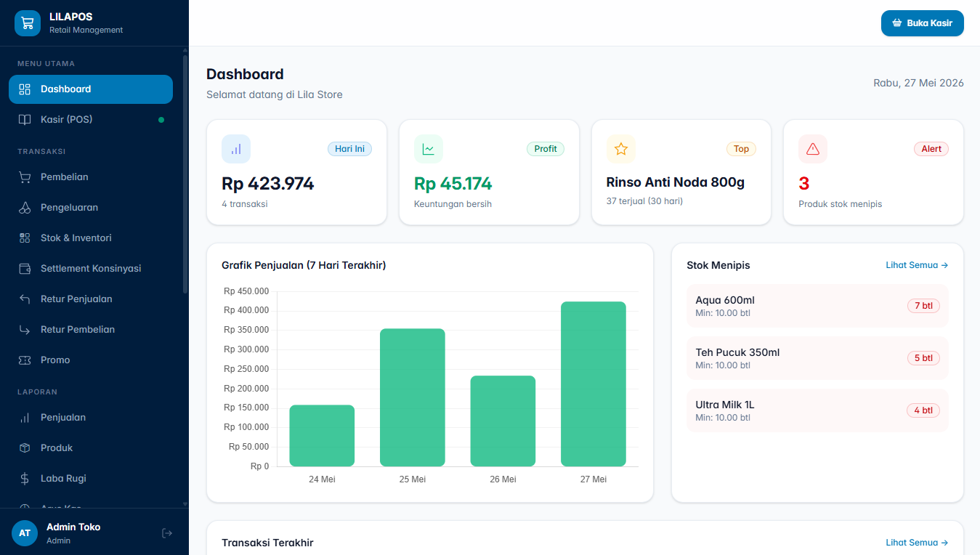Click the Produk stok menipis text
980x555 pixels.
pyautogui.click(x=840, y=204)
